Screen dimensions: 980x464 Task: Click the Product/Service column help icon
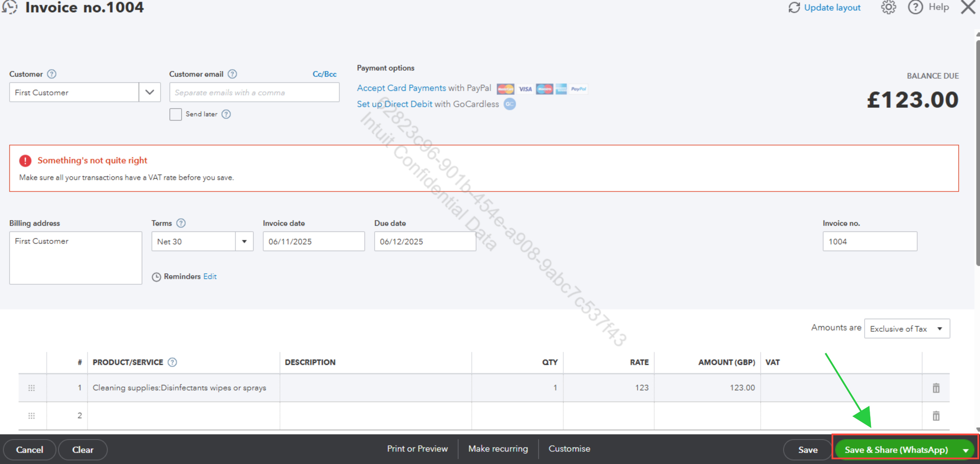(172, 362)
